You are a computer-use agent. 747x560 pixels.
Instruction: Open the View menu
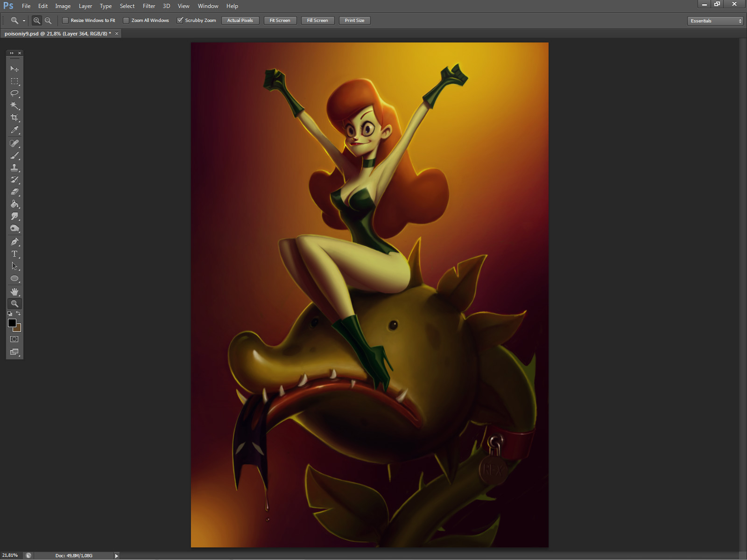point(183,6)
